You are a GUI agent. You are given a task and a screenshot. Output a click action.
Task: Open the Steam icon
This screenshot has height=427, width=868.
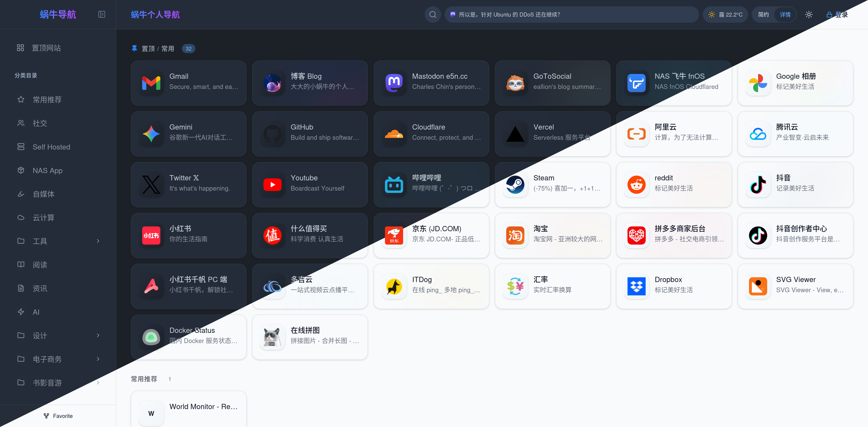(x=515, y=185)
